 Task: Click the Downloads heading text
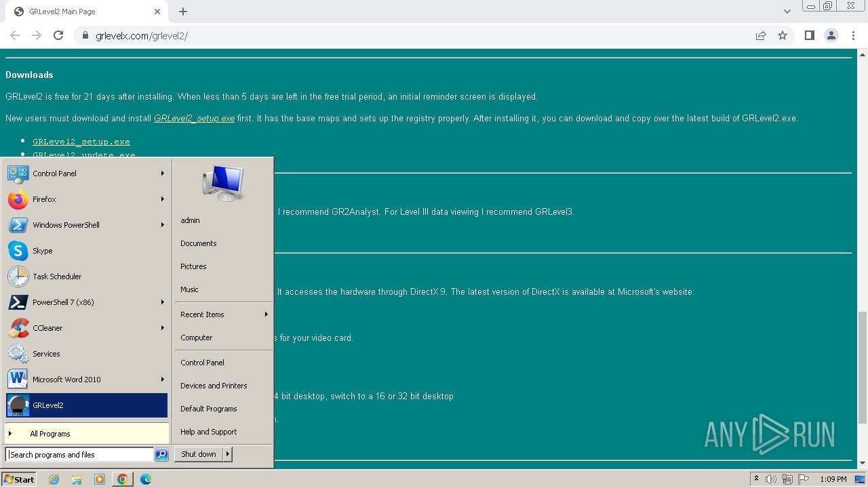click(x=29, y=75)
